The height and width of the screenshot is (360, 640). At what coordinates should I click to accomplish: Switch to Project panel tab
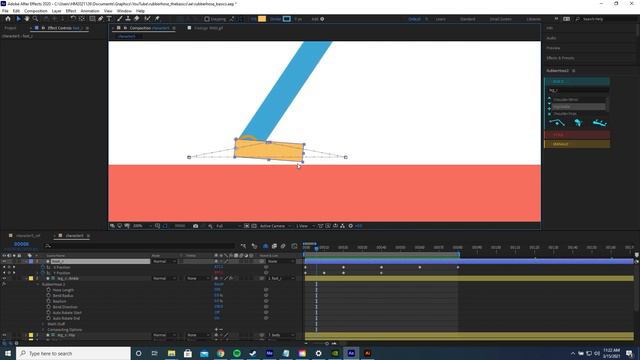10,28
